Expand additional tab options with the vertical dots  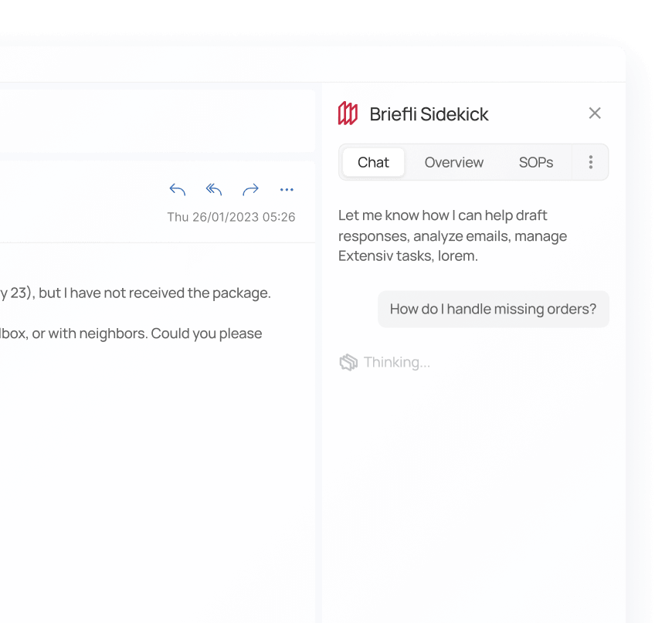click(590, 162)
